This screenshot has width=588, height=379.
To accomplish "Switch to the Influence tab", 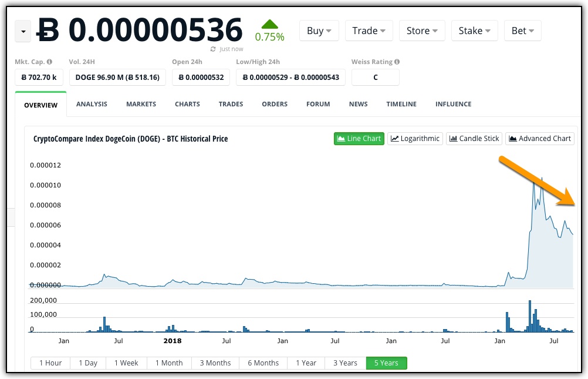I will pyautogui.click(x=454, y=104).
